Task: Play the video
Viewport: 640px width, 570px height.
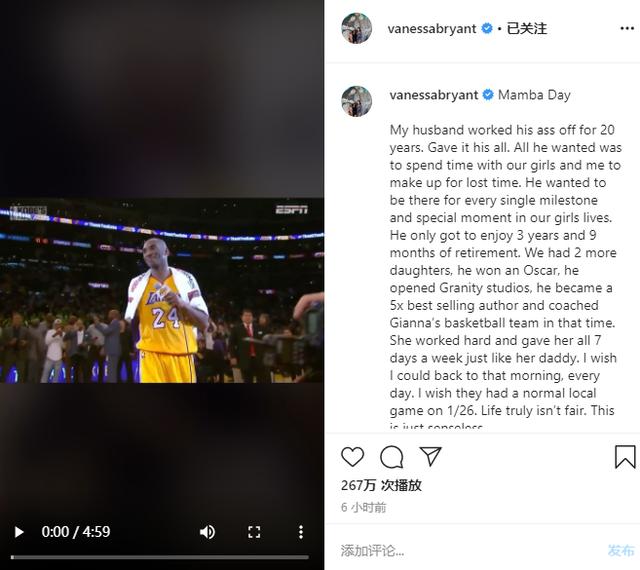Action: (x=18, y=532)
